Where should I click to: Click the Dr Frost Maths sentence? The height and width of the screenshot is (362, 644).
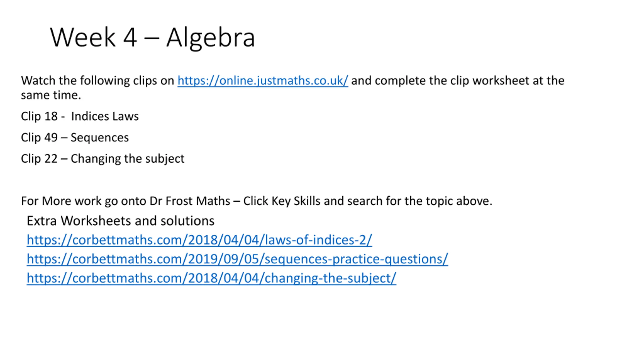[257, 201]
